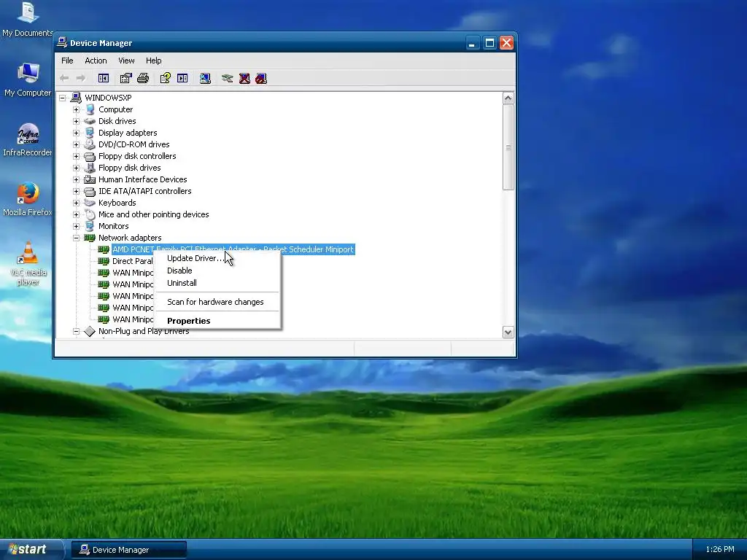The image size is (747, 560).
Task: Choose Disable from context menu
Action: 217,271
